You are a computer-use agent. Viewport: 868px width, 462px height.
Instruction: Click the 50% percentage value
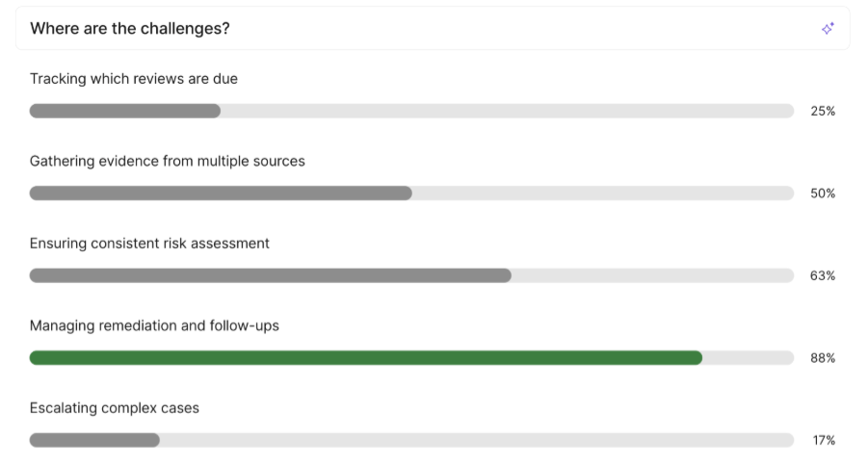[x=822, y=193]
